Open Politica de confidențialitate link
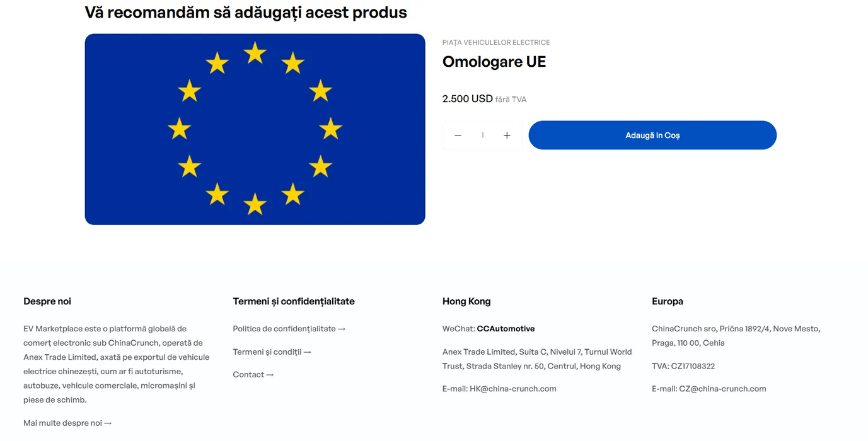868x441 pixels. [x=289, y=329]
